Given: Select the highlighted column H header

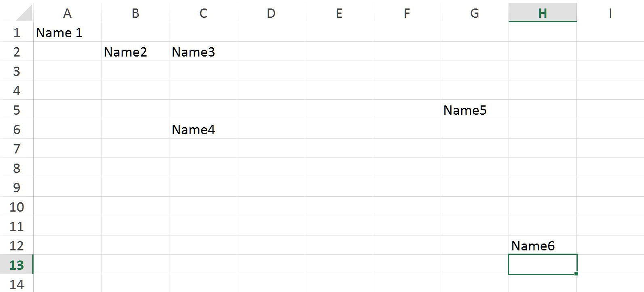Looking at the screenshot, I should [543, 13].
